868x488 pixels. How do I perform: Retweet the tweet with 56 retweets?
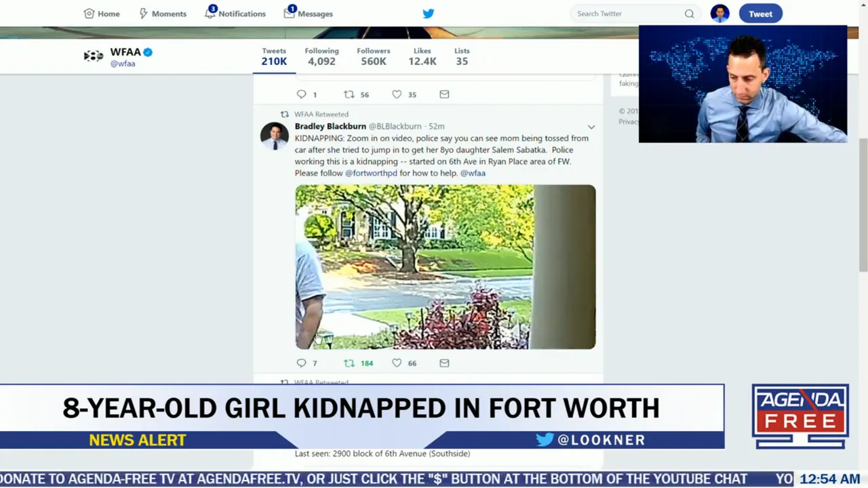356,94
